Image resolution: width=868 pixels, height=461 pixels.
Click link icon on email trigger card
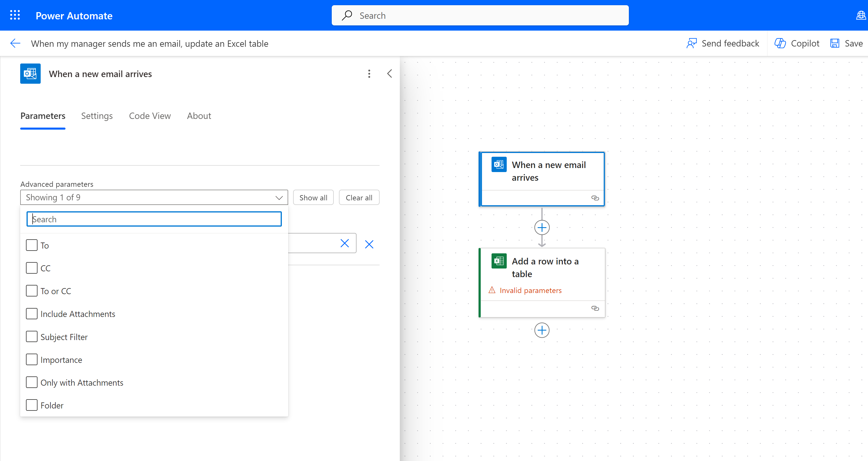(595, 198)
